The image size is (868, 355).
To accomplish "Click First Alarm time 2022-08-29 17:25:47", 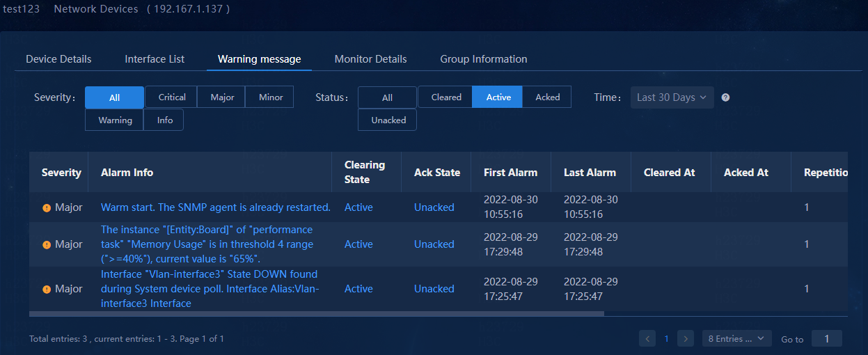I will point(510,289).
